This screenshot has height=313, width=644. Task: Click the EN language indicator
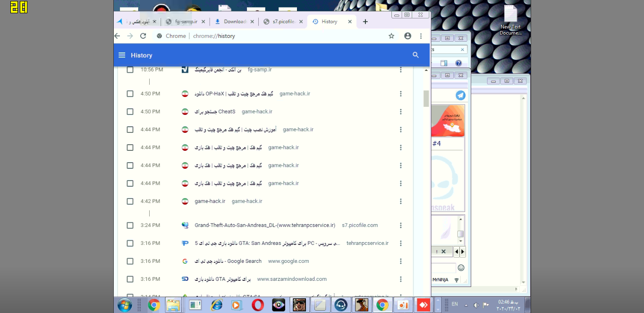point(455,304)
